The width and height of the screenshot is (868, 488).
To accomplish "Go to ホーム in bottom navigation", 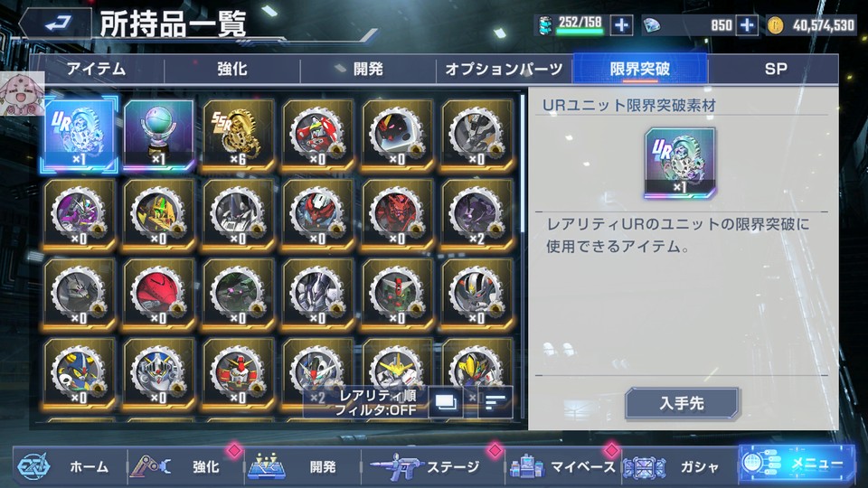I will click(71, 467).
